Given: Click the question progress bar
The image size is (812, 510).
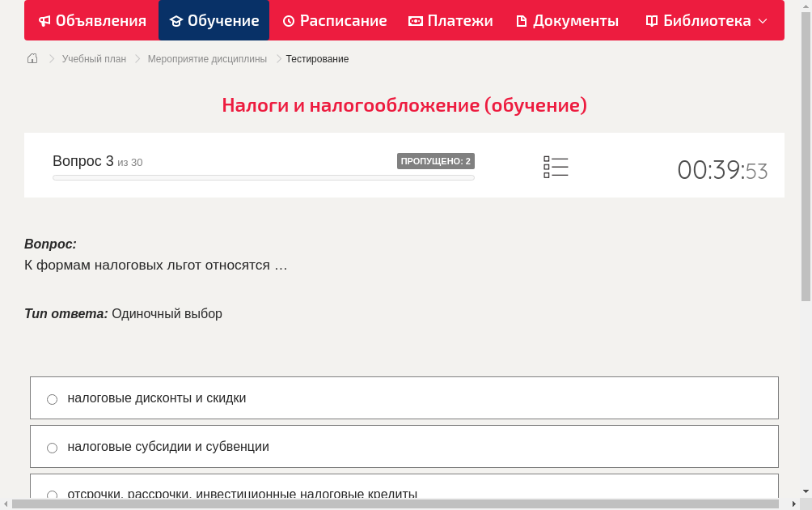Looking at the screenshot, I should point(263,177).
